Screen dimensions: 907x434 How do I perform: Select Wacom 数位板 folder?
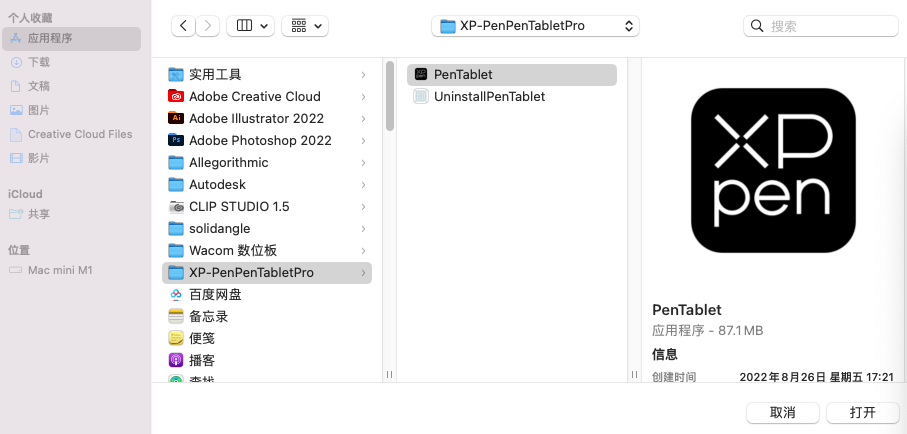pyautogui.click(x=267, y=251)
